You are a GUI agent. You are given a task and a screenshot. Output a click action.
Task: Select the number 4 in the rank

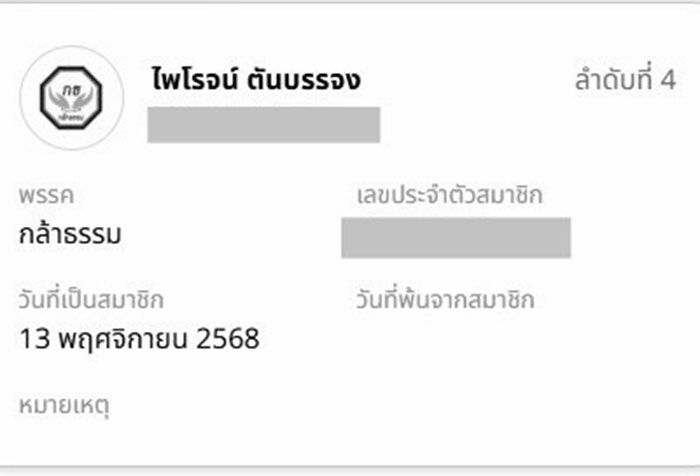(669, 80)
